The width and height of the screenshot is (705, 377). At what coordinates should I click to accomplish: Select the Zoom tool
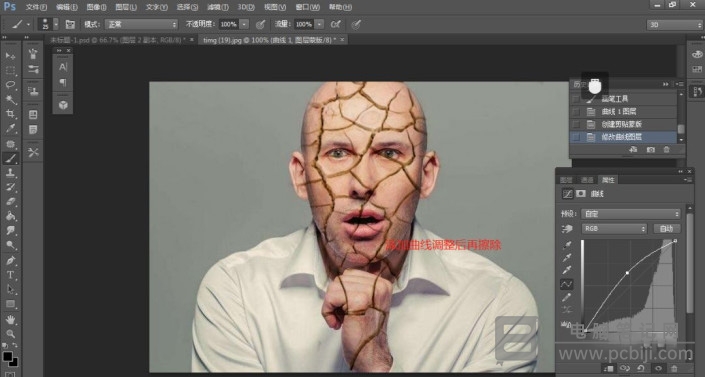tap(10, 334)
